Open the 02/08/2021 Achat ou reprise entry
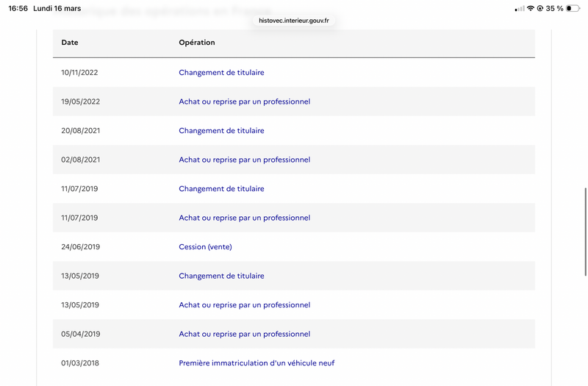This screenshot has width=588, height=386. [x=245, y=160]
